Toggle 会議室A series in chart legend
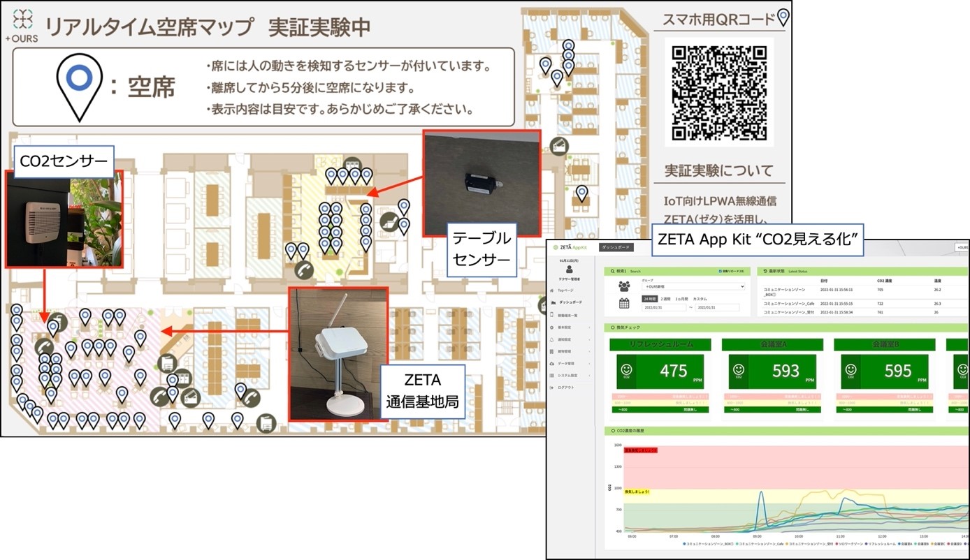The image size is (970, 560). [x=906, y=543]
